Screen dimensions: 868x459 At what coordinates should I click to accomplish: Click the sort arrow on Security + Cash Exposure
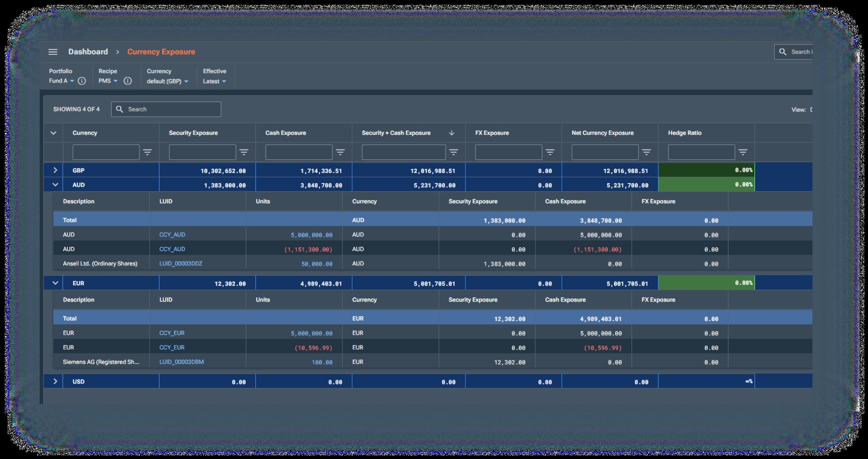point(451,133)
